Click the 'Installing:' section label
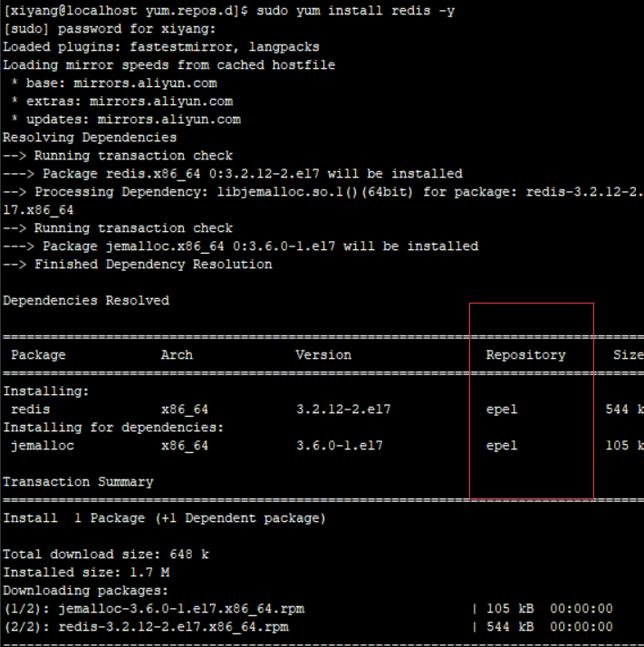 pos(46,391)
